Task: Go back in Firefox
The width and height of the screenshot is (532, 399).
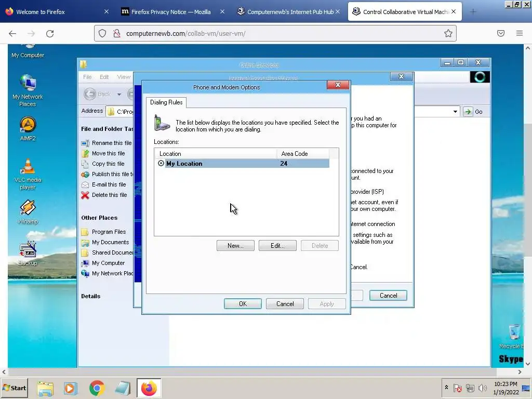Action: [12, 33]
